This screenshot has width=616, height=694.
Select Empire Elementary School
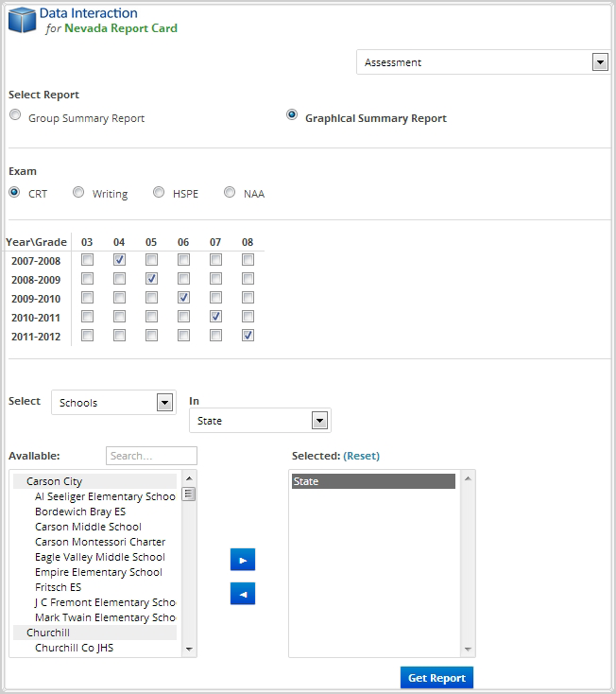pos(98,572)
